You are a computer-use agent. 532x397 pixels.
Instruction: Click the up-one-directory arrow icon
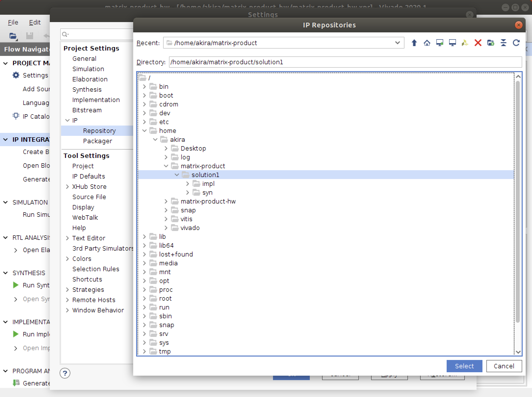[x=414, y=43]
